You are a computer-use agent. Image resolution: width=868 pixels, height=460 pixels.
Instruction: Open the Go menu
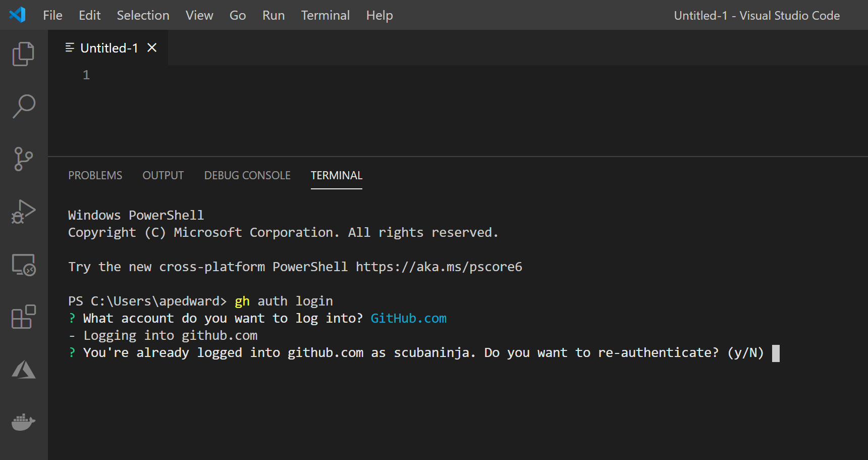238,15
